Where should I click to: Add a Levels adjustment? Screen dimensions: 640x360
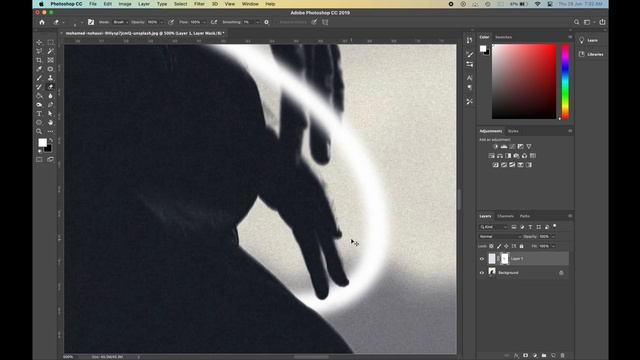(504, 147)
